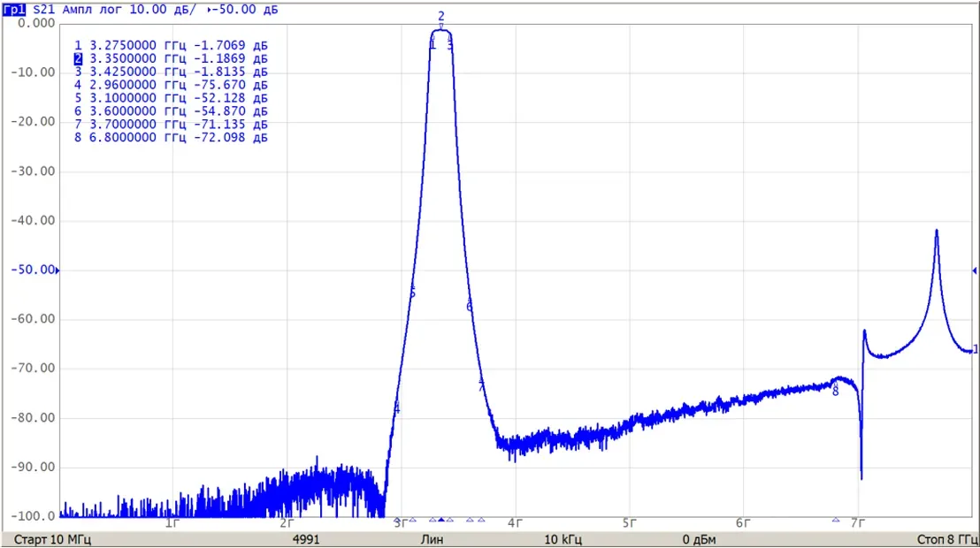Click the reference level arrow beside -50.00
The image size is (980, 548).
pos(57,270)
